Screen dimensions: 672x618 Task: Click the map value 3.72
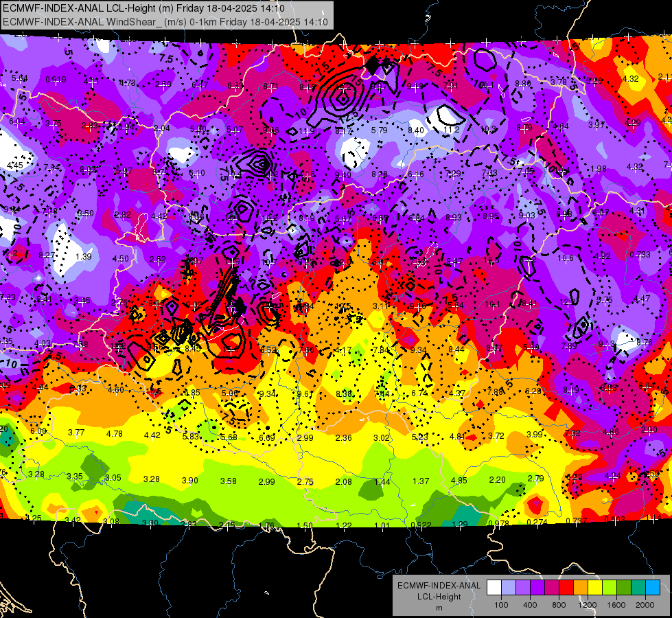point(496,435)
